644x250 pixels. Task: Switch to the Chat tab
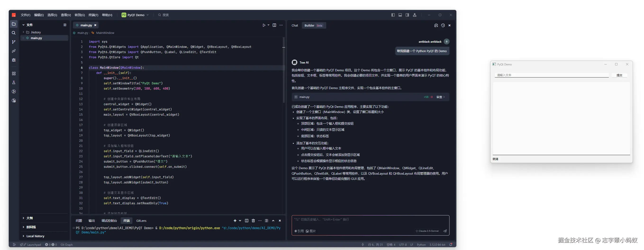pyautogui.click(x=295, y=26)
